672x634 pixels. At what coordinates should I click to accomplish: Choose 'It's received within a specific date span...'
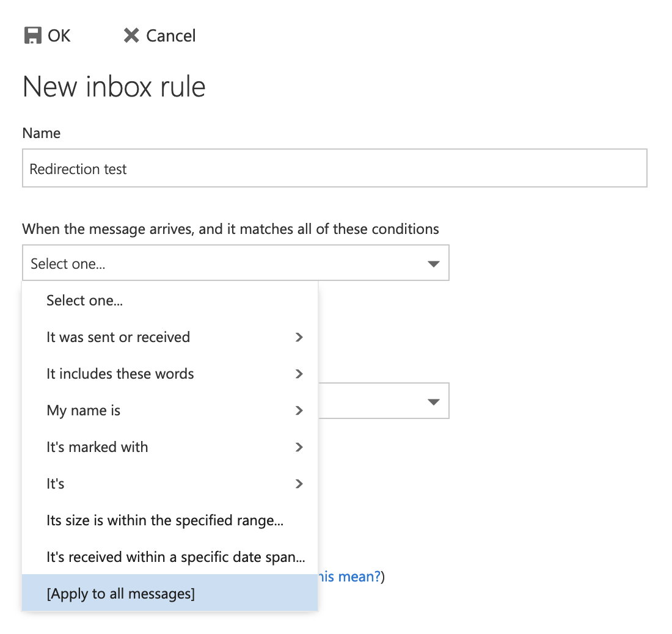[x=175, y=557]
